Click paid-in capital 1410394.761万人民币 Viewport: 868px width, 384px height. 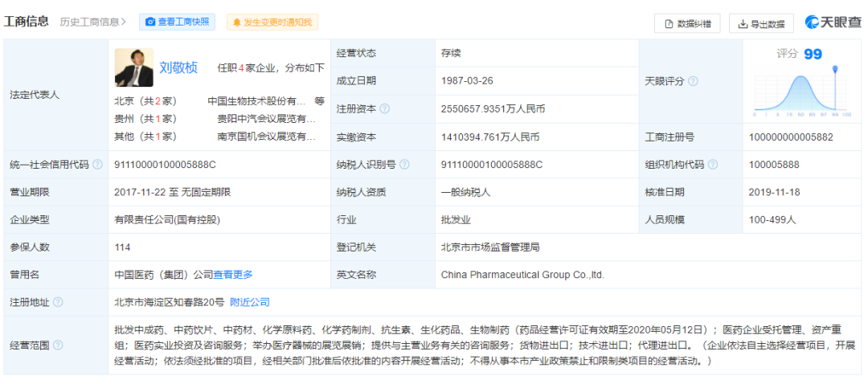coord(490,137)
